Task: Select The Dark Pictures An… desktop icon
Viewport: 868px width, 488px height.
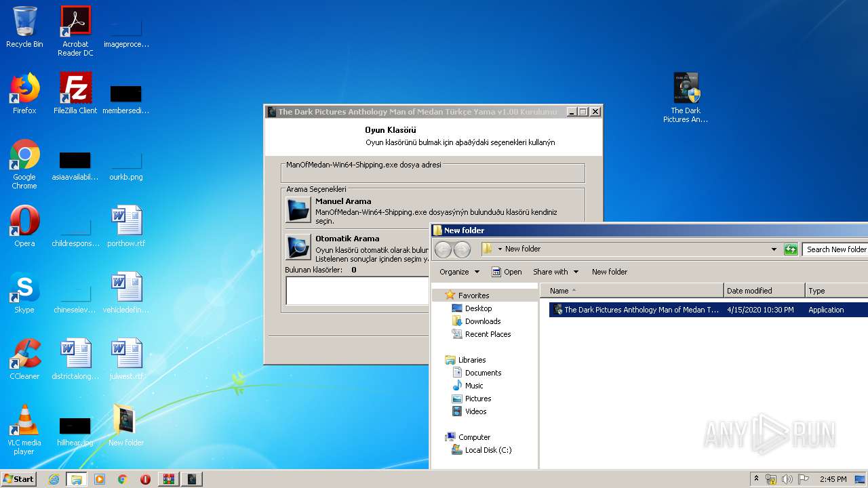Action: point(686,98)
